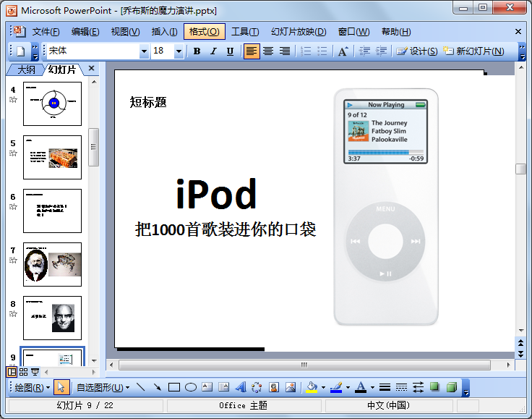Insert diagram or organization chart
Screen dimensions: 532x419
257,387
